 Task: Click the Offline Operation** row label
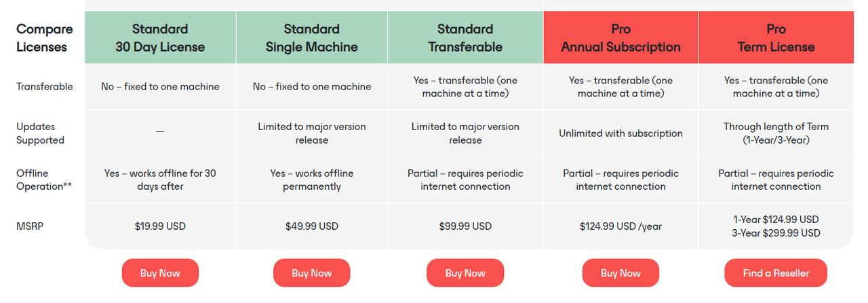(x=44, y=180)
